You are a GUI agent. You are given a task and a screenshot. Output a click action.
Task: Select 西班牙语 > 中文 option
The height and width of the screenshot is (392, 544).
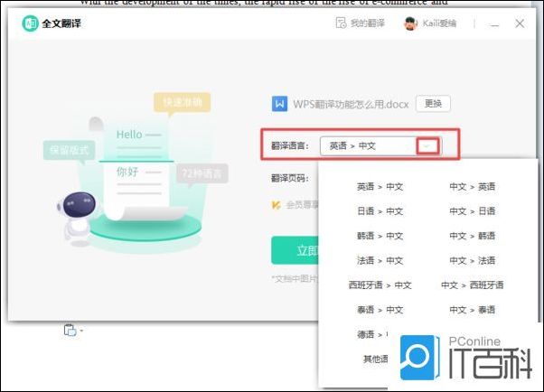click(380, 285)
